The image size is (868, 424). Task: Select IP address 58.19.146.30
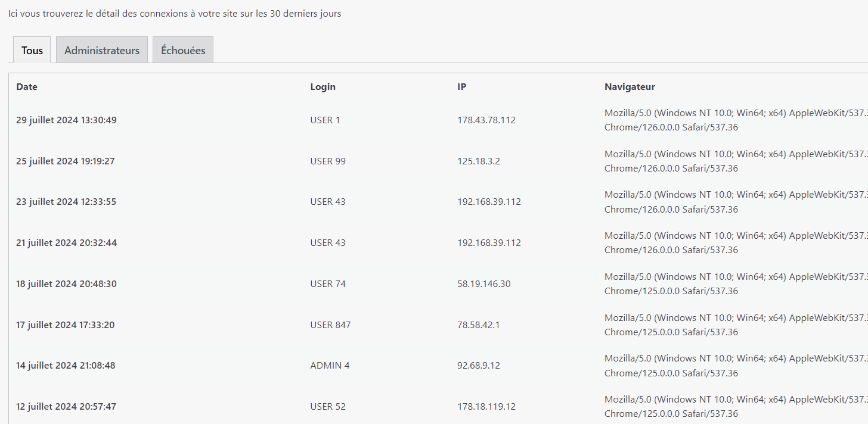tap(484, 284)
